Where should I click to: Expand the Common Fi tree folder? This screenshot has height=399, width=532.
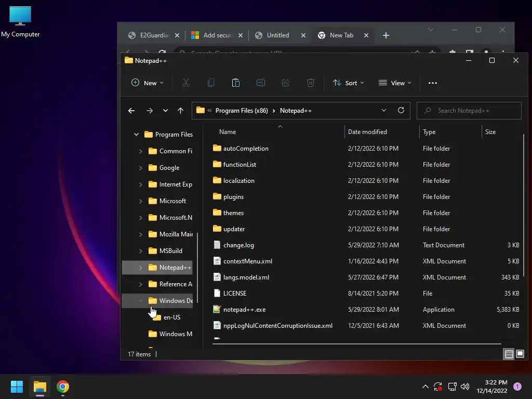pyautogui.click(x=140, y=151)
